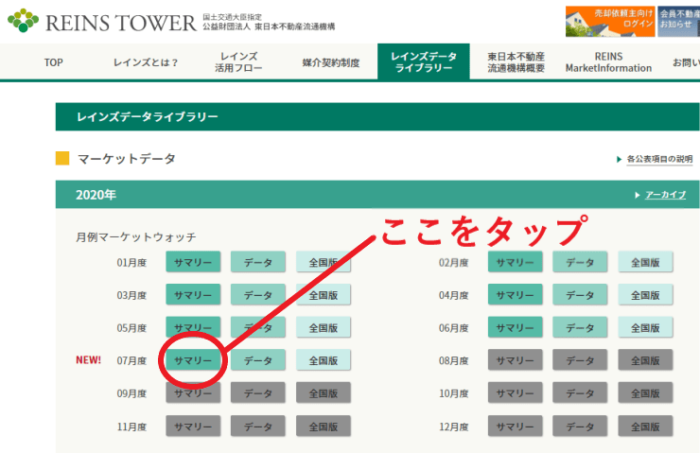Open the アーカイブ link

665,195
